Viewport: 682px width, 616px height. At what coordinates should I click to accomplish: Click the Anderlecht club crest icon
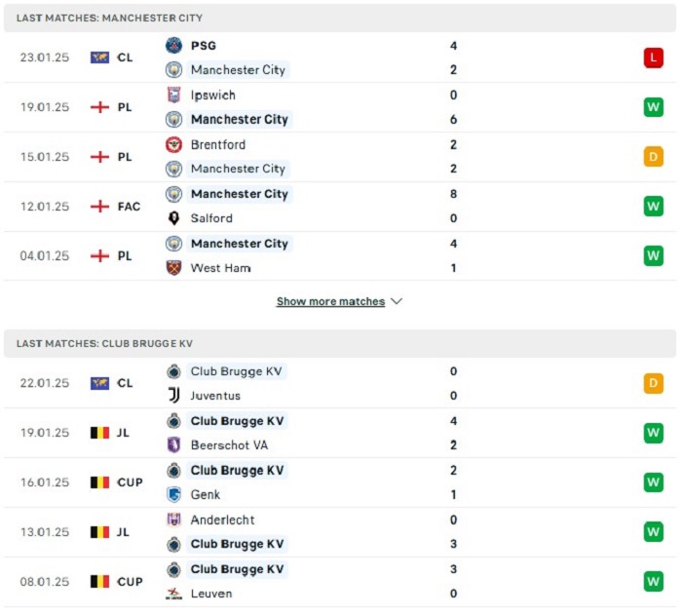point(173,520)
